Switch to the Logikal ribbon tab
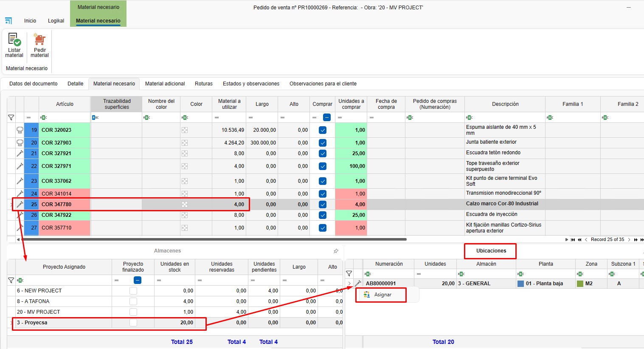 point(56,20)
